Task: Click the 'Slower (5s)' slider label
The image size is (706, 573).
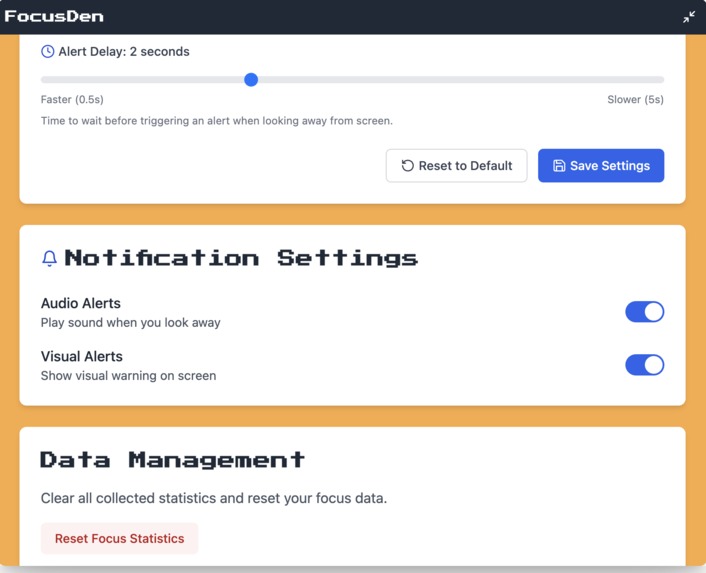Action: pos(635,99)
